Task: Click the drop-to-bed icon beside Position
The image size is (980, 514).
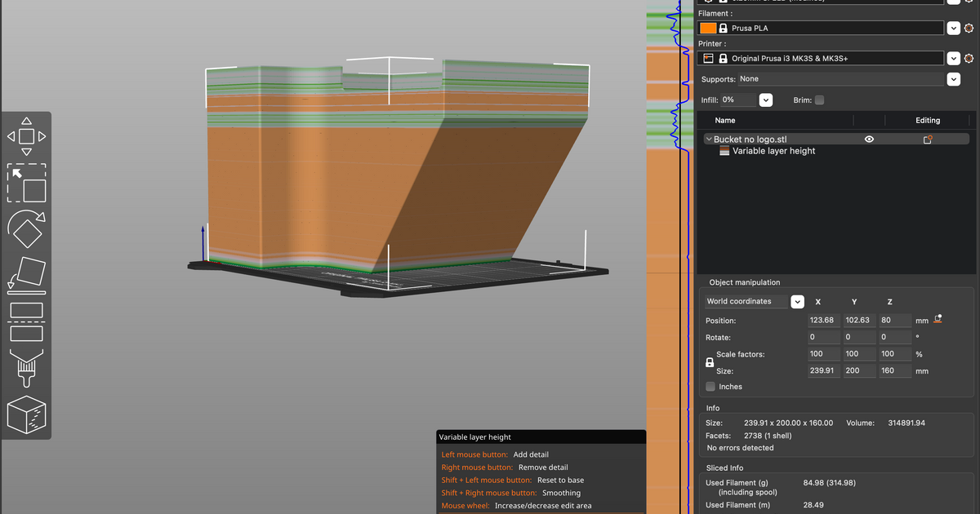Action: 938,319
